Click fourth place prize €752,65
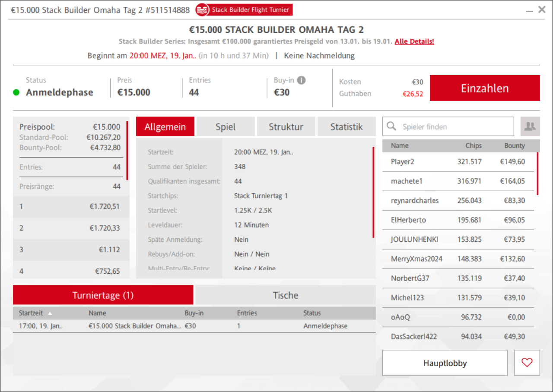The image size is (553, 392). pyautogui.click(x=108, y=271)
